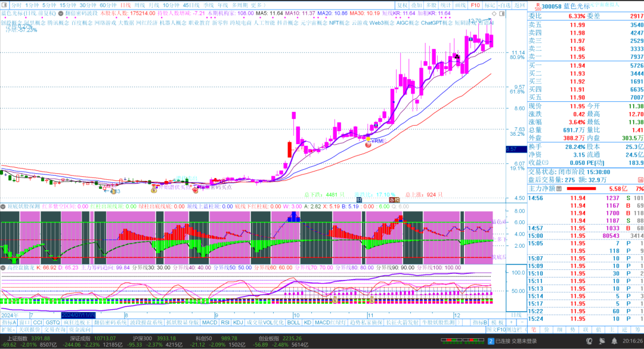Click the red icon beside 盘后交易量

coord(640,180)
